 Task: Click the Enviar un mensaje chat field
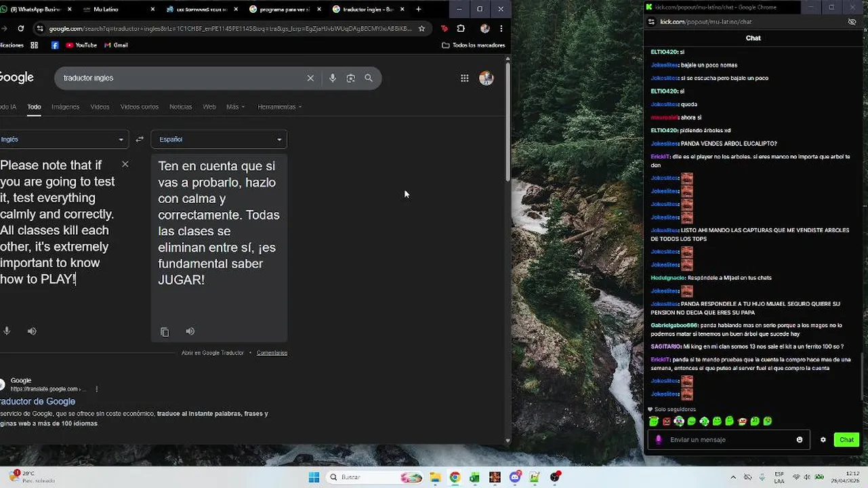tap(730, 440)
